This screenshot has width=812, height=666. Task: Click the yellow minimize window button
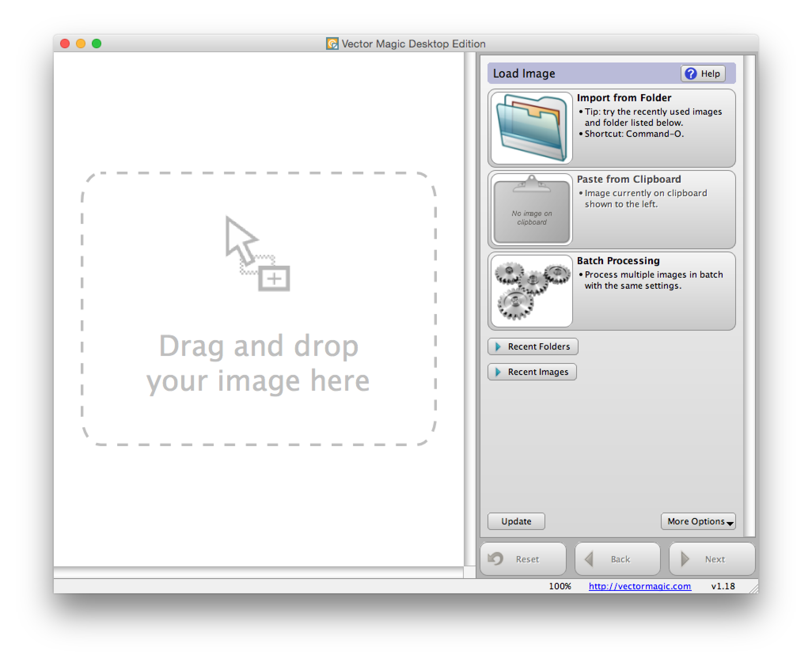coord(81,44)
